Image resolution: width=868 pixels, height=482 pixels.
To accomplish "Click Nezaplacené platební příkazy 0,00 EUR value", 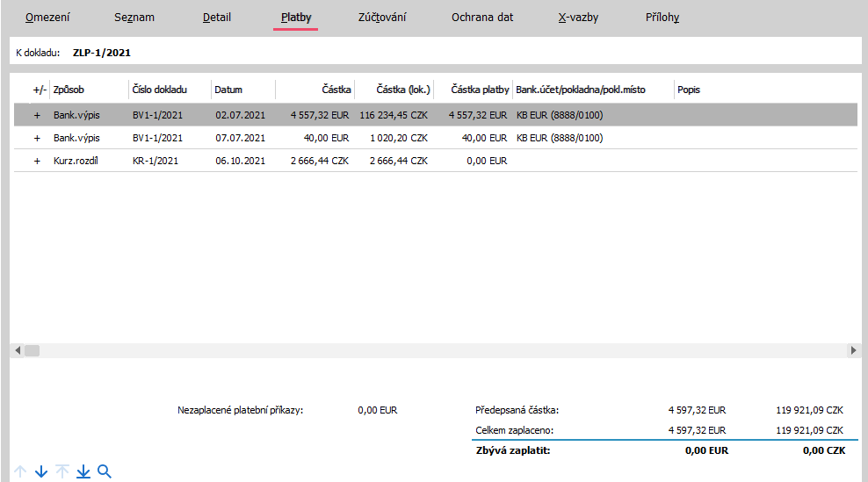I will [x=378, y=410].
